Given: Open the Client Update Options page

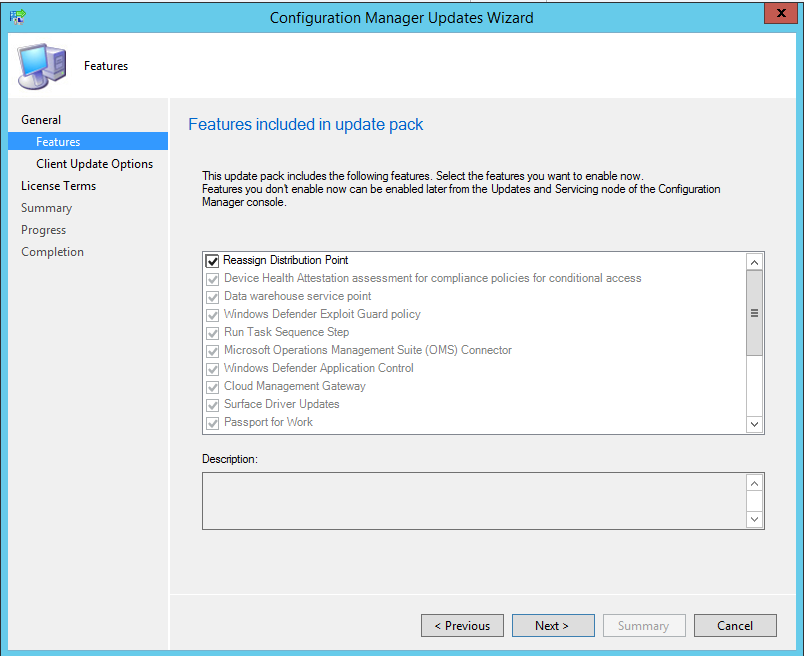Looking at the screenshot, I should 93,163.
